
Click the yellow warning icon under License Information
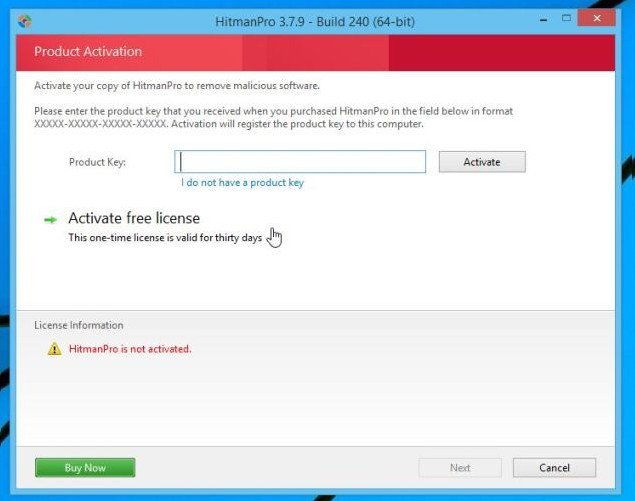click(x=55, y=349)
